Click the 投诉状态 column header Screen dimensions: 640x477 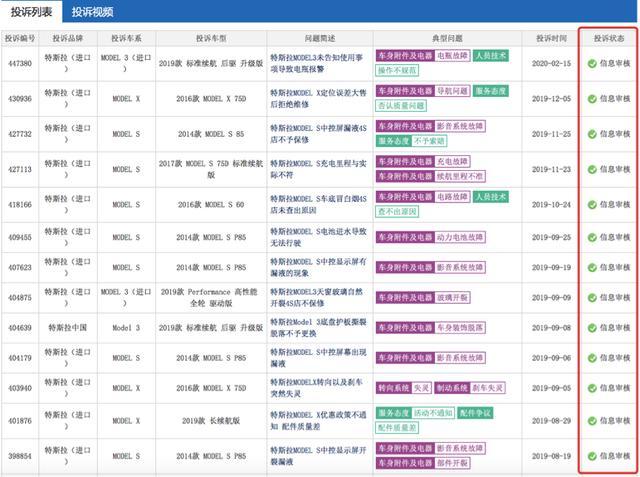(609, 38)
